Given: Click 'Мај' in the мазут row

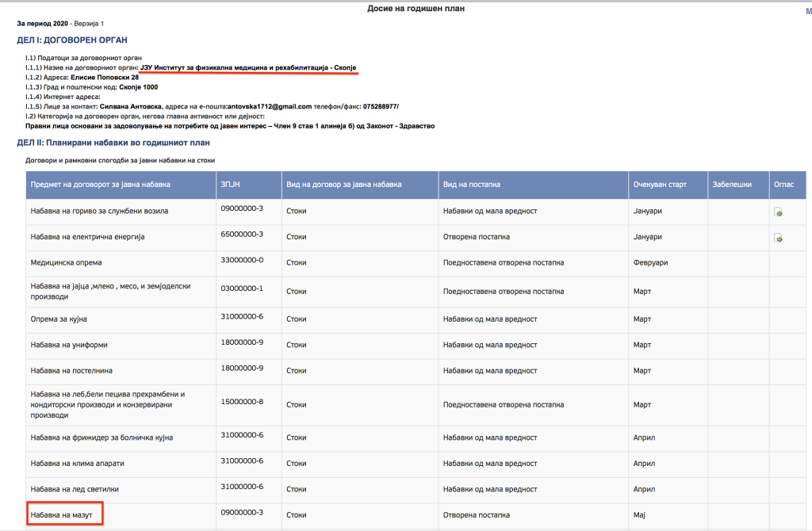Looking at the screenshot, I should pos(639,515).
